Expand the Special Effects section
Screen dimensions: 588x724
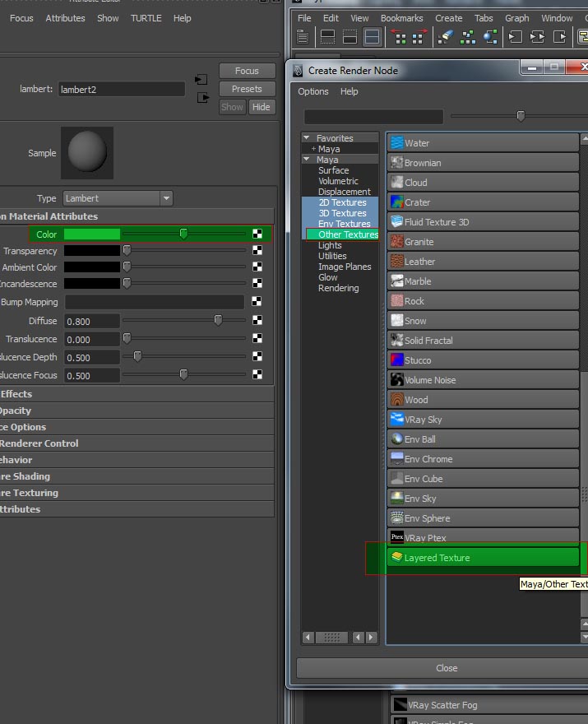[137, 394]
